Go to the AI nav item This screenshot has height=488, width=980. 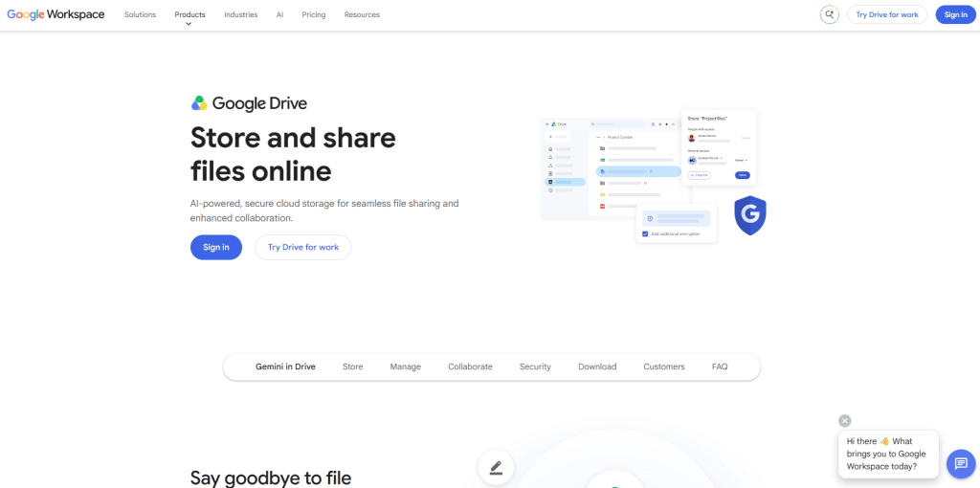[x=279, y=14]
